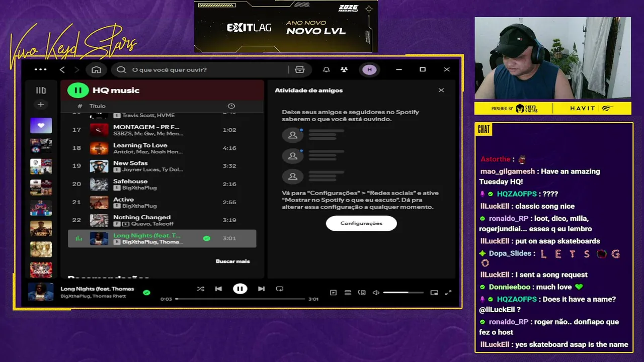Pause playback in the player bar
This screenshot has width=644, height=362.
[x=240, y=289]
